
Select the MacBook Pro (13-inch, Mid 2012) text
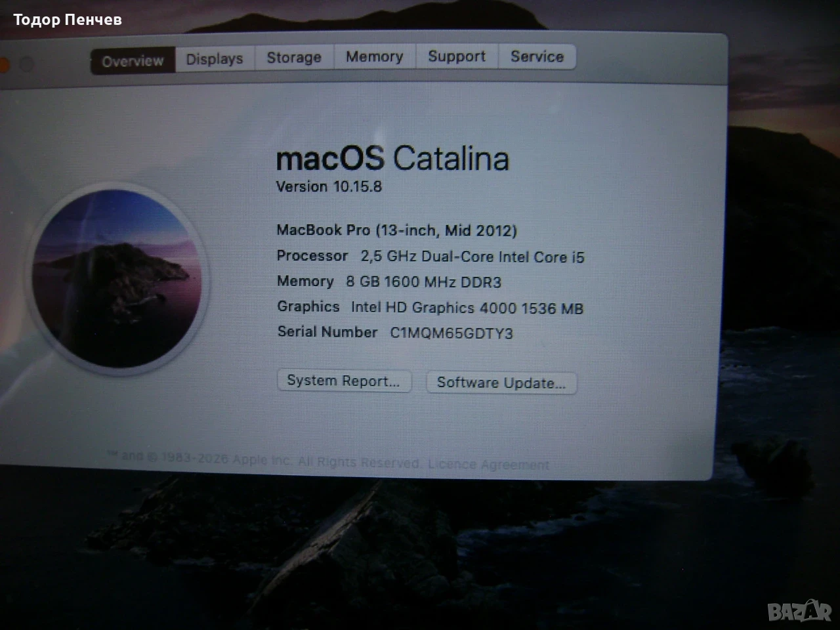point(396,230)
